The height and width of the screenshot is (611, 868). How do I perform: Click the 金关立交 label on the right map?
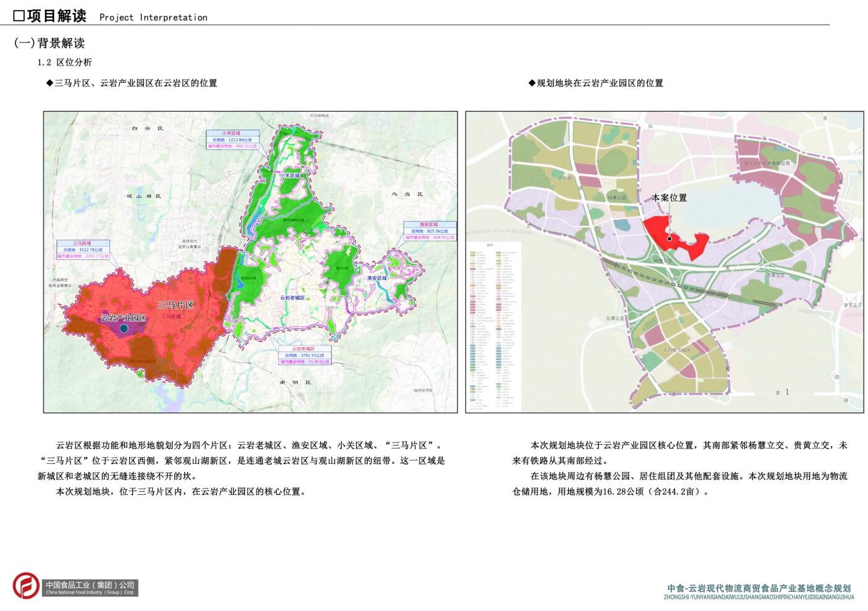coord(853,305)
